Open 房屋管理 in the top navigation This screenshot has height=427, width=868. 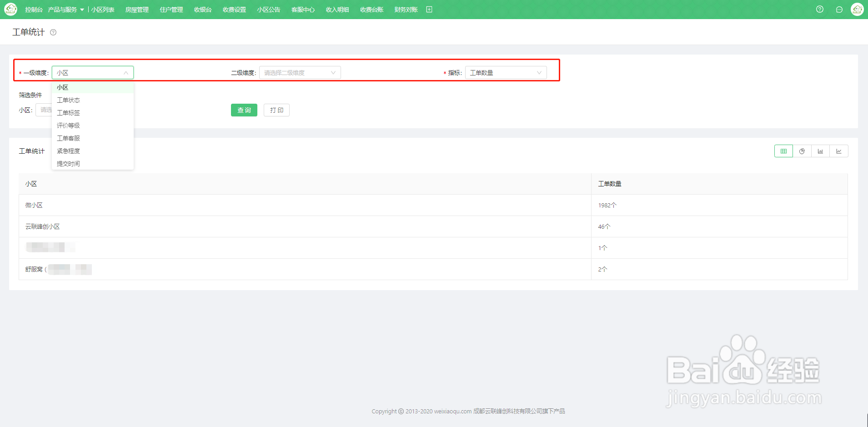pos(137,10)
